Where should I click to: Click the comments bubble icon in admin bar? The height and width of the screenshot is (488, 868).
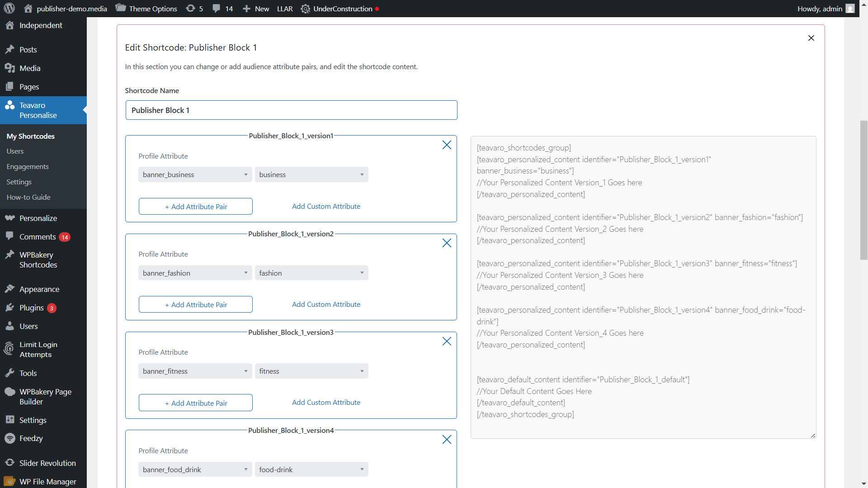pyautogui.click(x=217, y=9)
